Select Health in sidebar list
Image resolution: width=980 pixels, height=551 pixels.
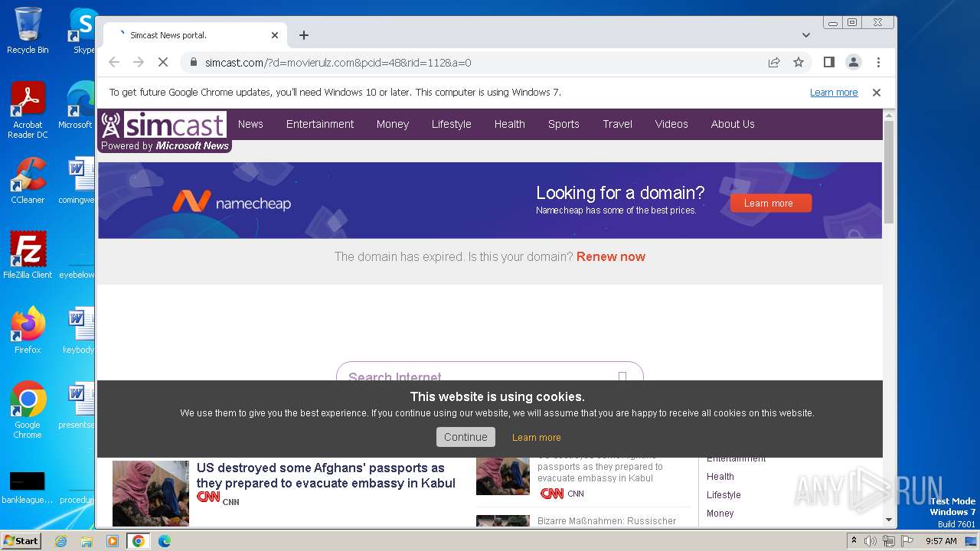point(720,477)
